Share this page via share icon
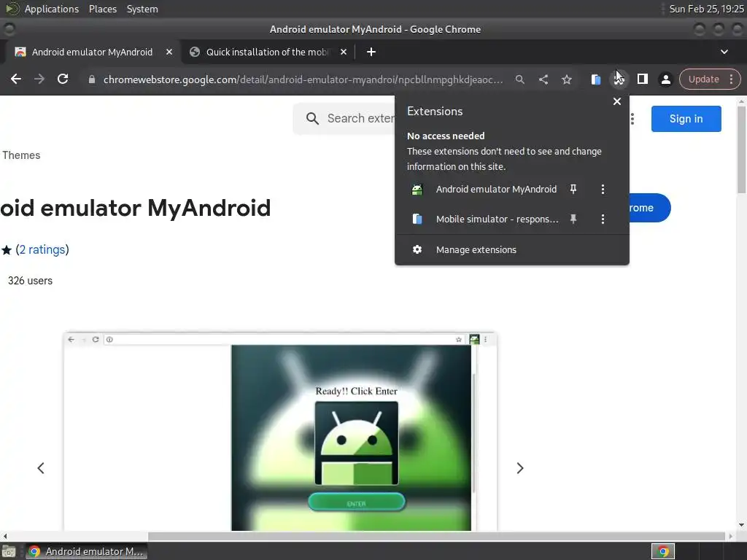The image size is (747, 560). pyautogui.click(x=543, y=79)
